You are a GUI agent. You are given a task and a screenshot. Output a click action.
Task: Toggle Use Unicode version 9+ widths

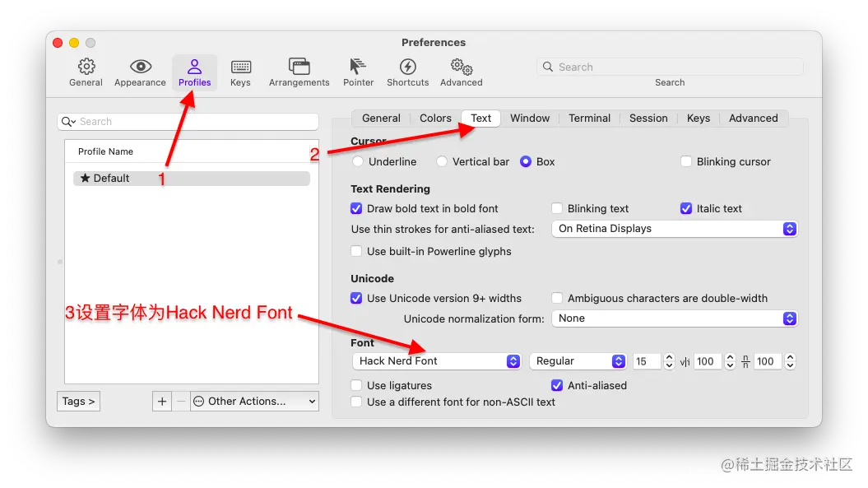tap(356, 299)
